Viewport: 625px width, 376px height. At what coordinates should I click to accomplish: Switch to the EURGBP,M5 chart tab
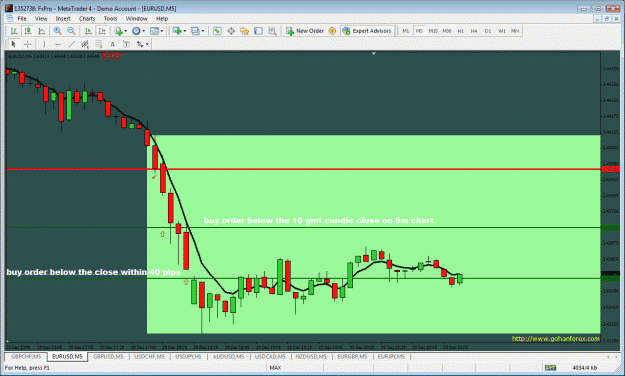tap(352, 356)
